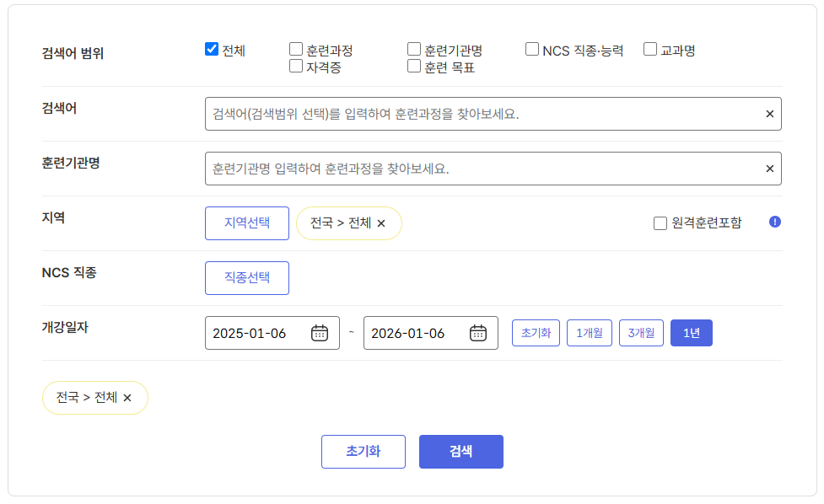Open the 지역선택 region selector
This screenshot has width=824, height=504.
[x=246, y=223]
